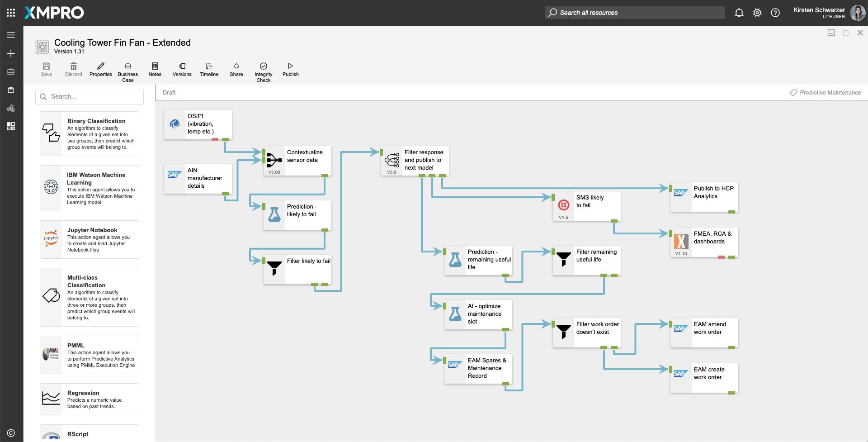The image size is (868, 442).
Task: Open the Timeline view
Action: (x=209, y=67)
